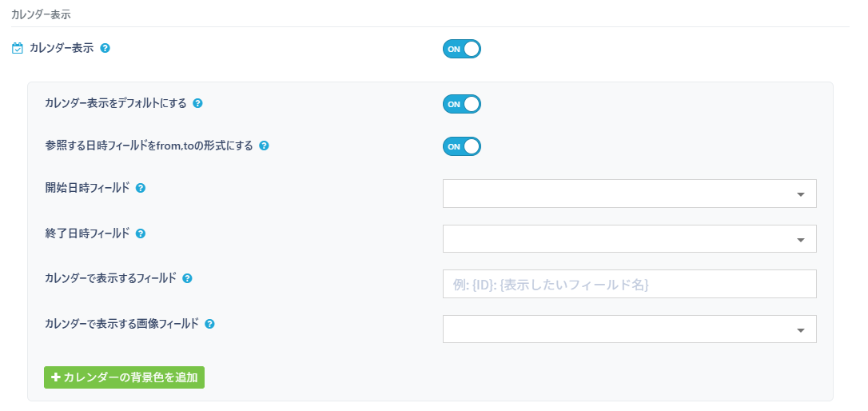
Task: Click カレンダーの背景色を追加 button
Action: (124, 377)
